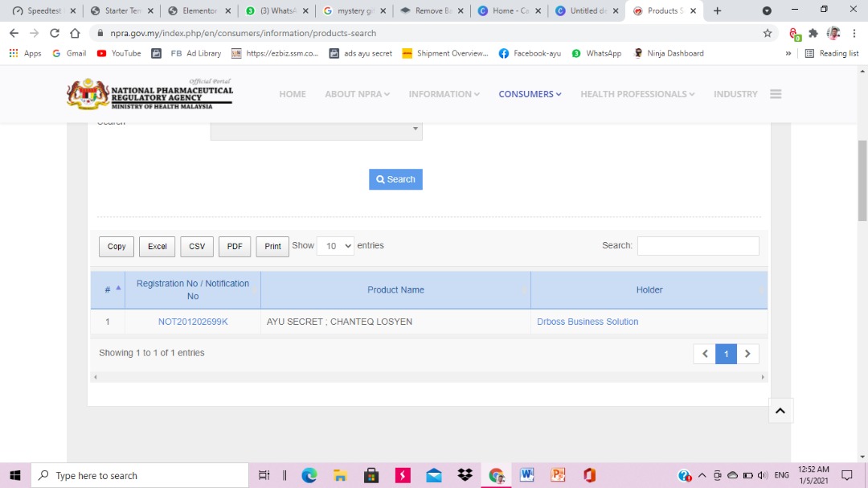This screenshot has width=868, height=488.
Task: Open Chrome tab search dropdown
Action: (767, 10)
